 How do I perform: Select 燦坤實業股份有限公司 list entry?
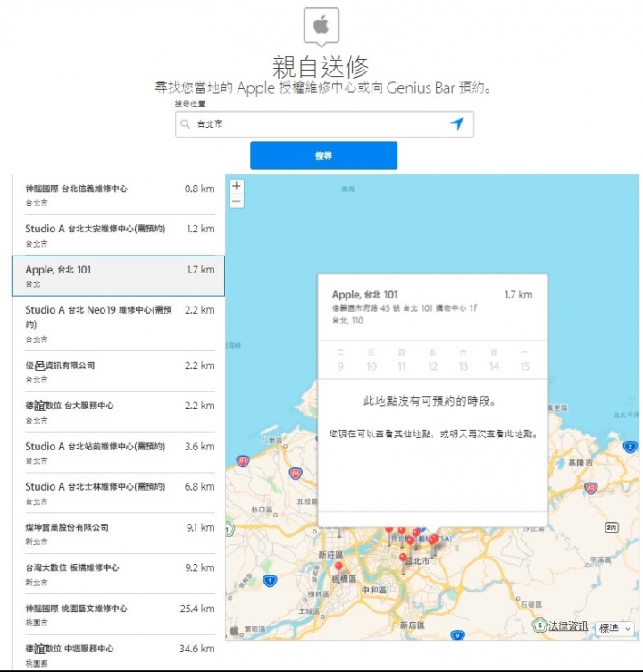120,533
